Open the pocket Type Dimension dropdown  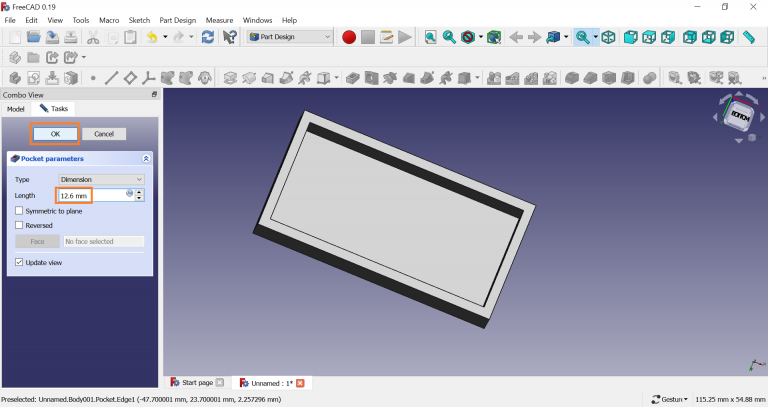101,179
